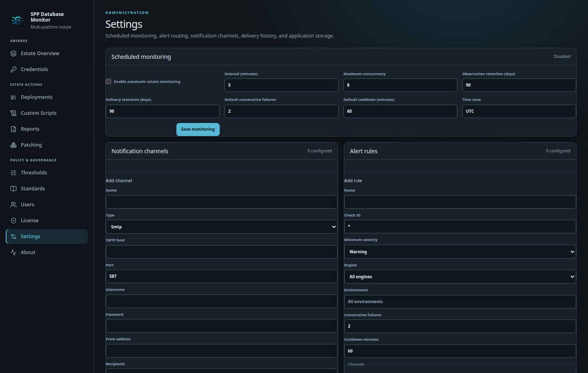
Task: Open the About page
Action: point(47,252)
